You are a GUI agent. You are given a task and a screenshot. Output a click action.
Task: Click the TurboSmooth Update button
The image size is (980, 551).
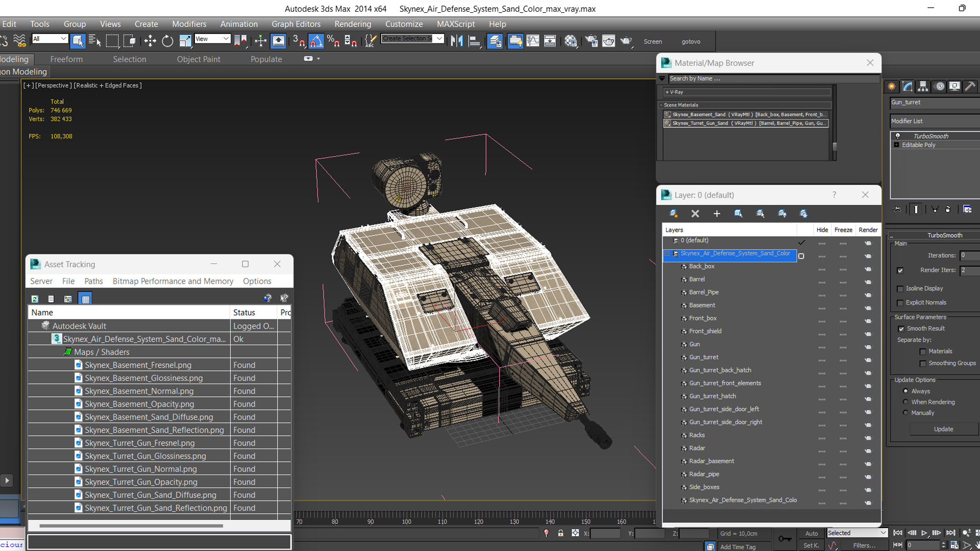(x=943, y=429)
